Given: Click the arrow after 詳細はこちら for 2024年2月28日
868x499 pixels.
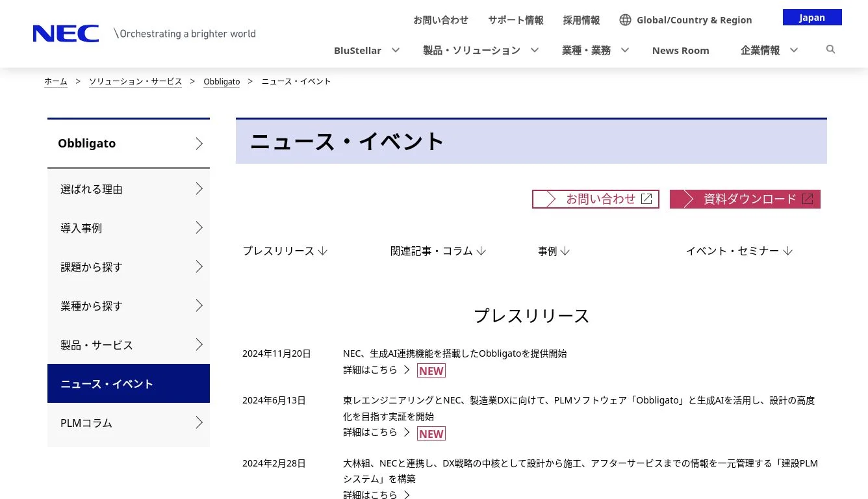Looking at the screenshot, I should point(407,494).
